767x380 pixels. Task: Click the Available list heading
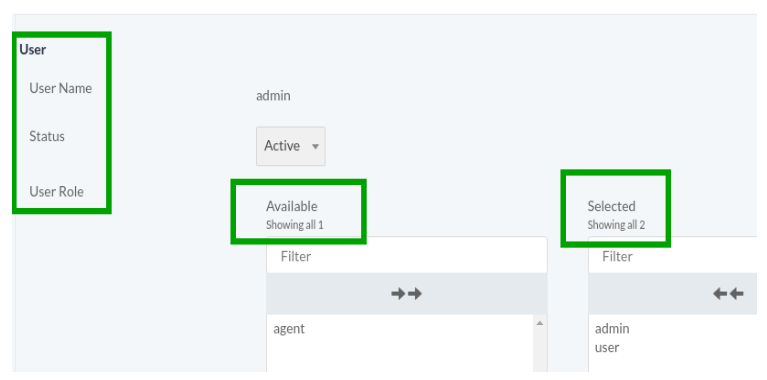(292, 206)
